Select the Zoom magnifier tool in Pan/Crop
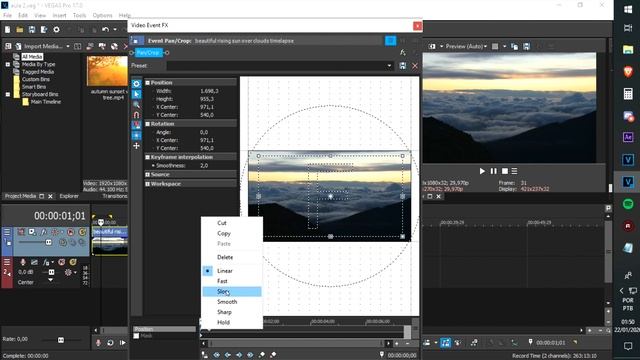Viewport: 640px width, 360px height. (x=136, y=104)
